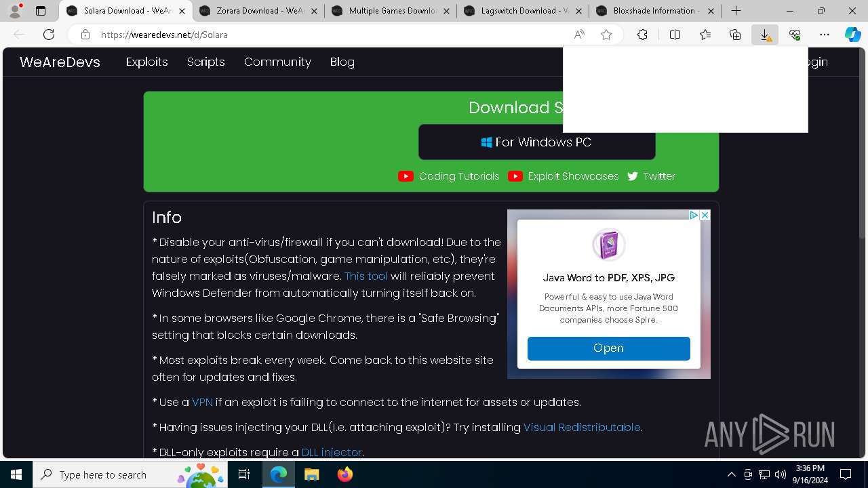Follow the 'This tool' link
The width and height of the screenshot is (868, 488).
point(366,276)
